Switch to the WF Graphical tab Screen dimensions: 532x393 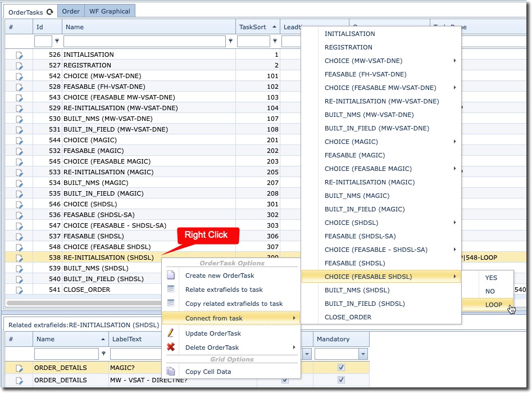coord(110,11)
